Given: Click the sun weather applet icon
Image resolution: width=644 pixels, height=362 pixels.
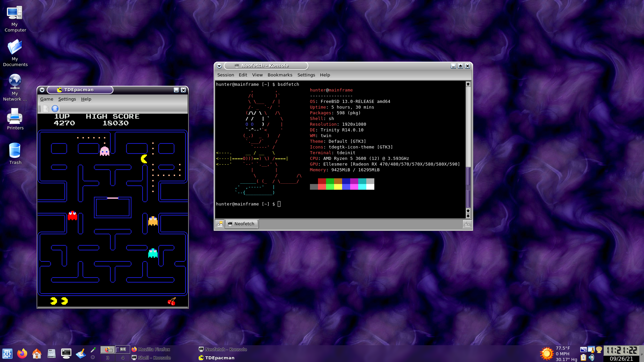Looking at the screenshot, I should (x=547, y=354).
